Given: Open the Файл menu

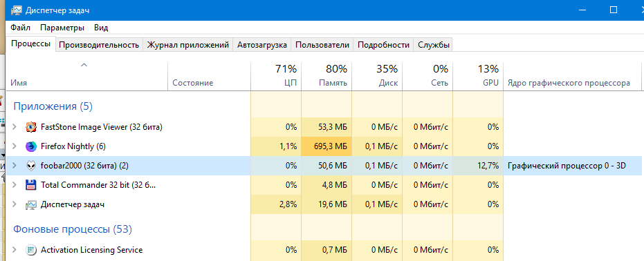Looking at the screenshot, I should click(x=21, y=28).
